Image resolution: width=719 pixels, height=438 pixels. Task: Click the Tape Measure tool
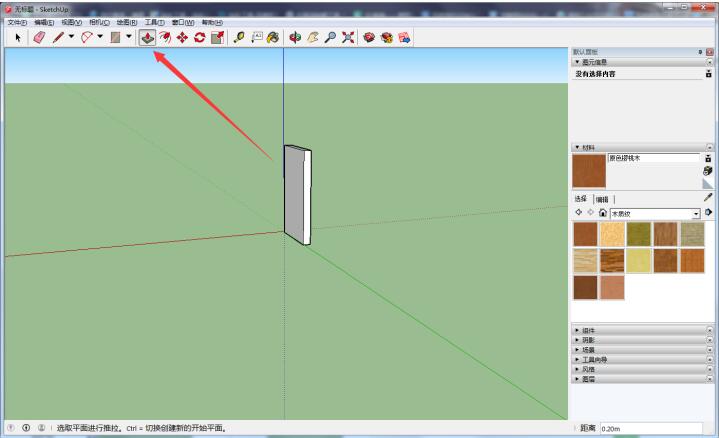(x=239, y=37)
